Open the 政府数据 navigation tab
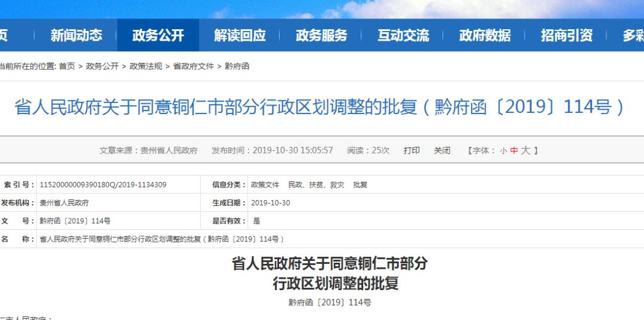This screenshot has height=320, width=644. tap(485, 36)
